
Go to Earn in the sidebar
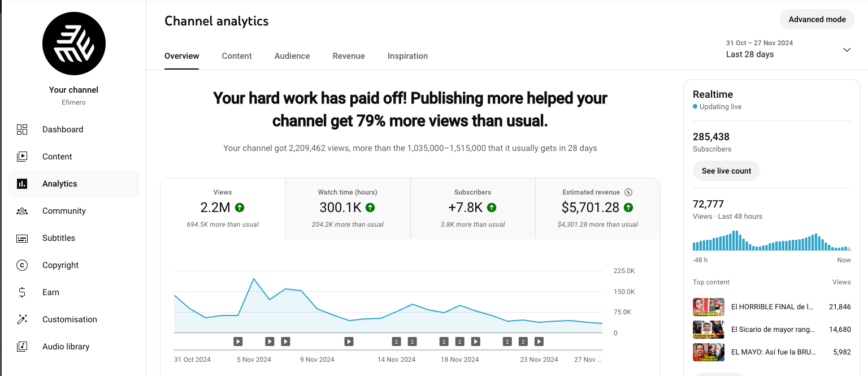click(x=73, y=292)
